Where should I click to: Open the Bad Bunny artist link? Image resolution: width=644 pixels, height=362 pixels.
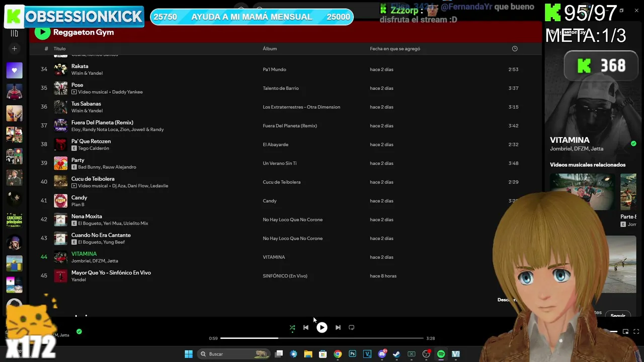(89, 167)
